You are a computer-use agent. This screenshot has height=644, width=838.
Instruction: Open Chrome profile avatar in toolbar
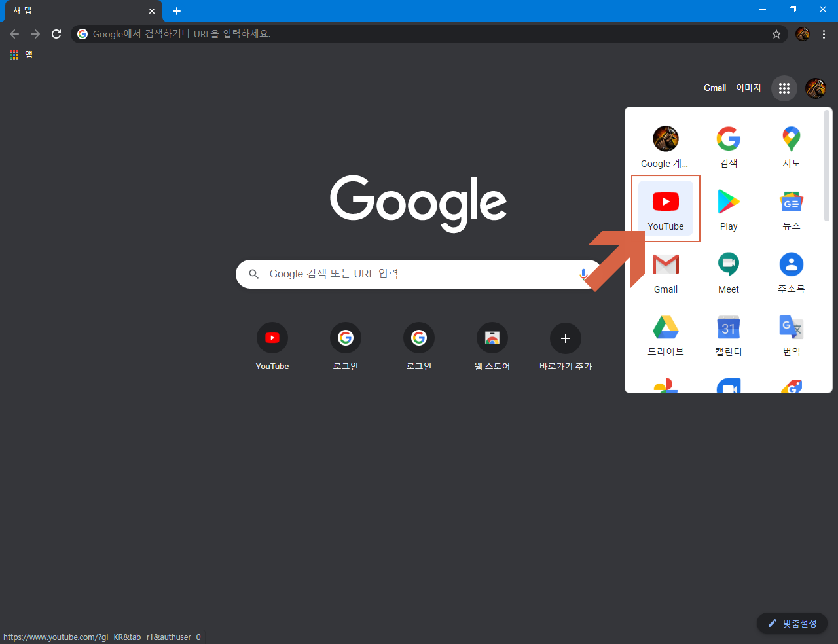point(803,34)
